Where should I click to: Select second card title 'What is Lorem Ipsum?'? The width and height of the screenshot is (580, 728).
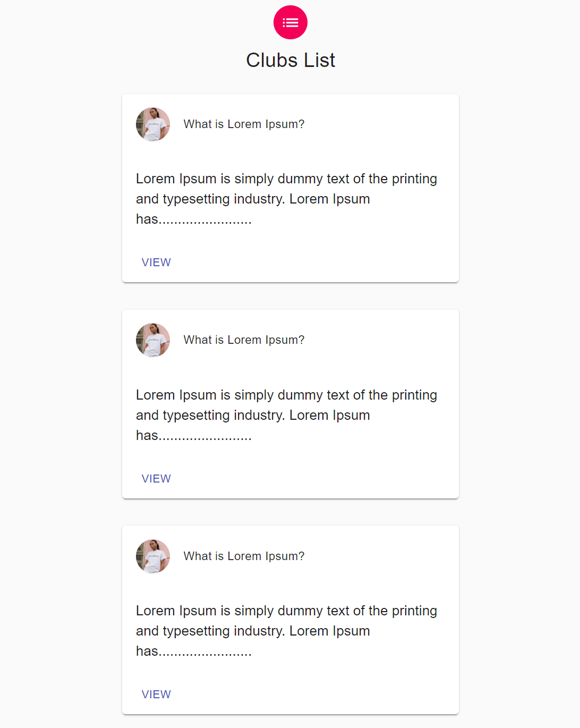click(x=244, y=340)
